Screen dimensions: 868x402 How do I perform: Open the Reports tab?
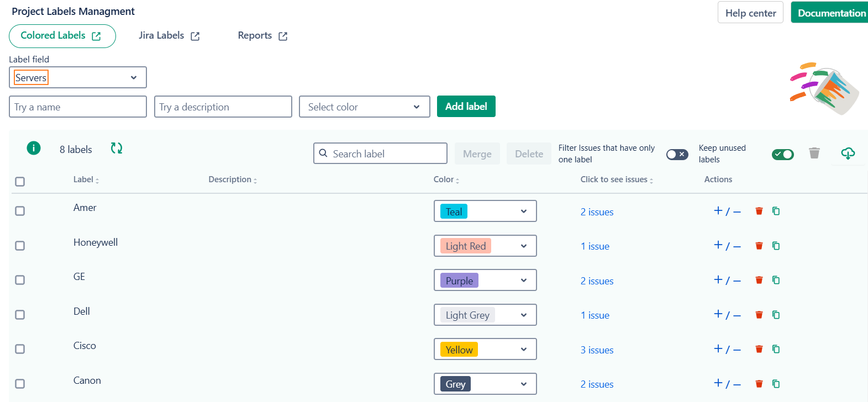[x=262, y=36]
